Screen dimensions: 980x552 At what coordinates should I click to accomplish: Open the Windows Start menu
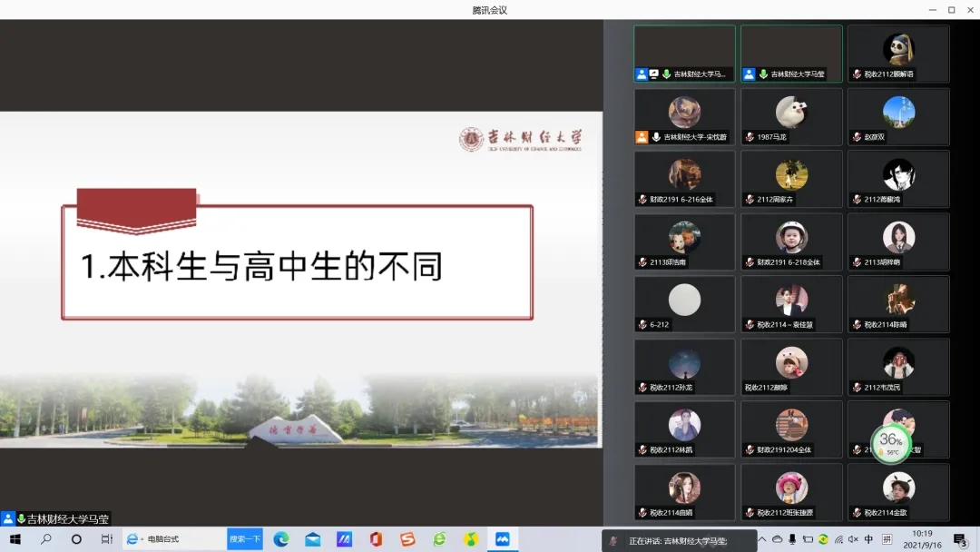(15, 539)
